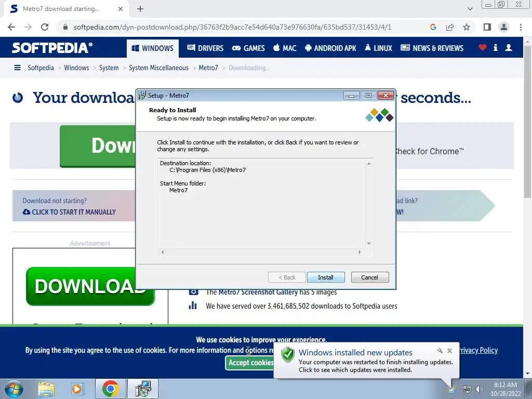Click the site lock icon in address bar
The height and width of the screenshot is (399, 532).
65,27
